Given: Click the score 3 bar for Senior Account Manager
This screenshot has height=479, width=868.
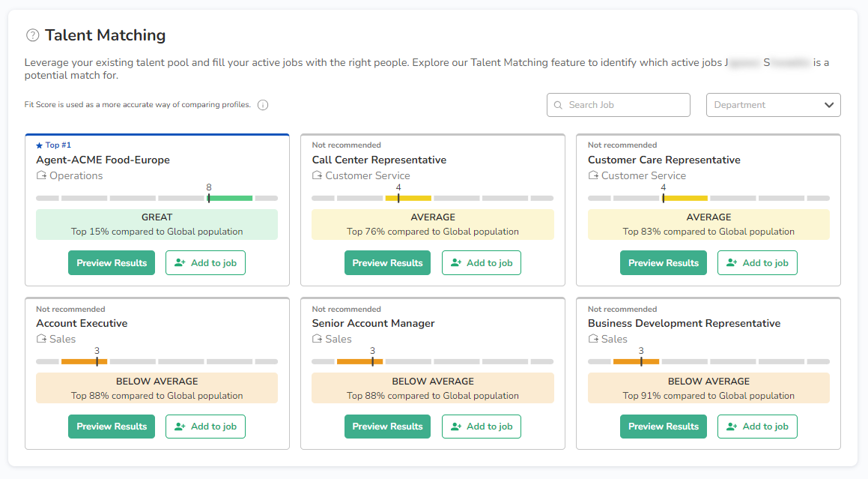Looking at the screenshot, I should click(x=360, y=361).
